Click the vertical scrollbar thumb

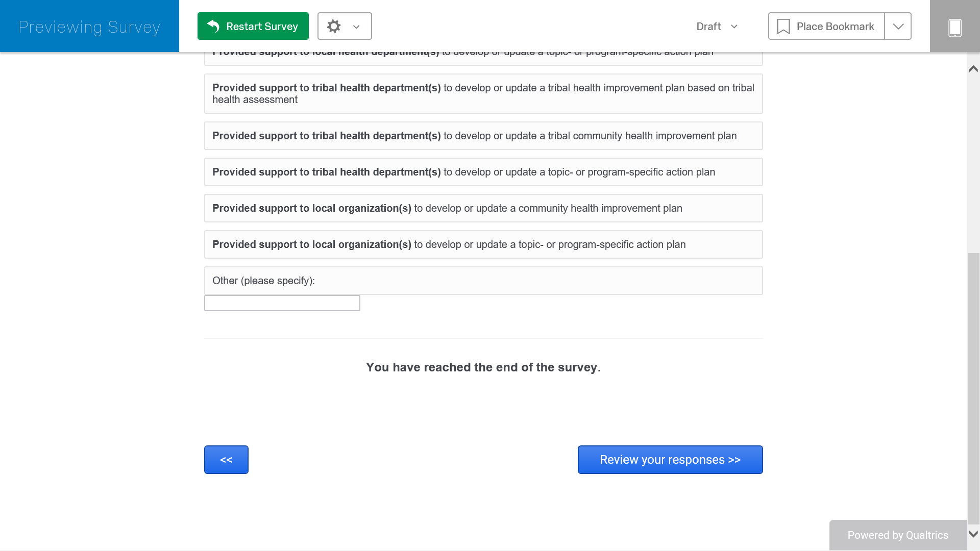click(x=973, y=388)
